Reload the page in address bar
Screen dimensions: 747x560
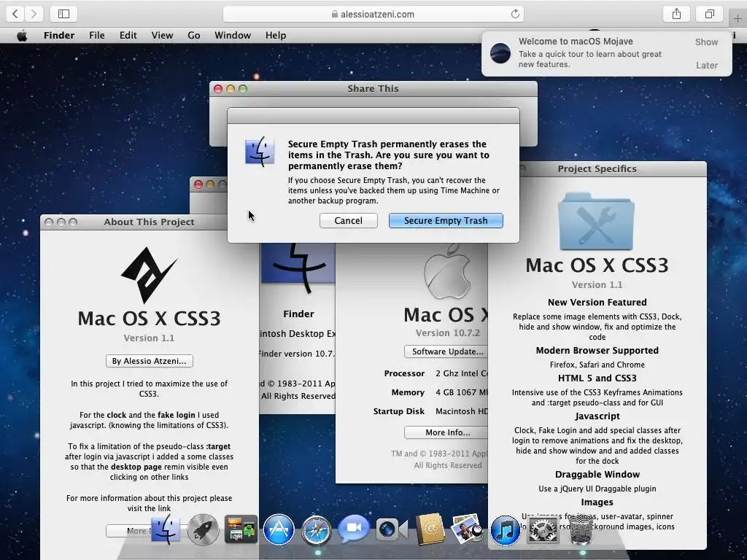pos(515,14)
